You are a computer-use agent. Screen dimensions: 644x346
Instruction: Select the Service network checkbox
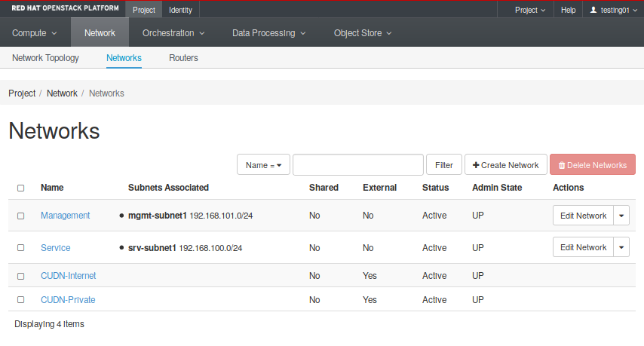coord(20,247)
